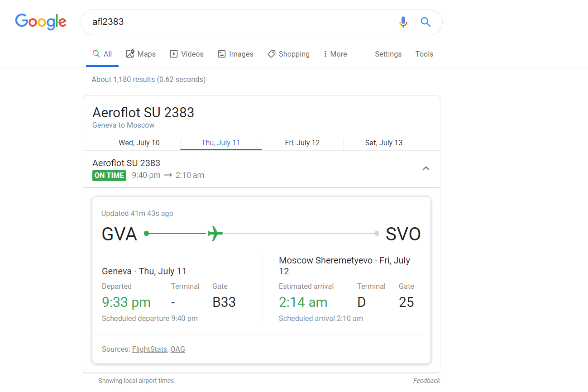Click the Feedback link
This screenshot has width=588, height=392.
(426, 381)
